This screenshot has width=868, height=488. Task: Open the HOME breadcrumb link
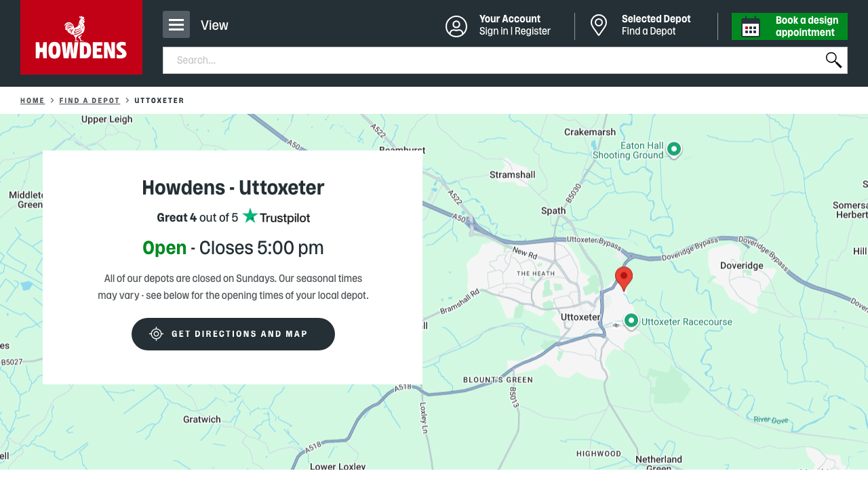tap(32, 100)
